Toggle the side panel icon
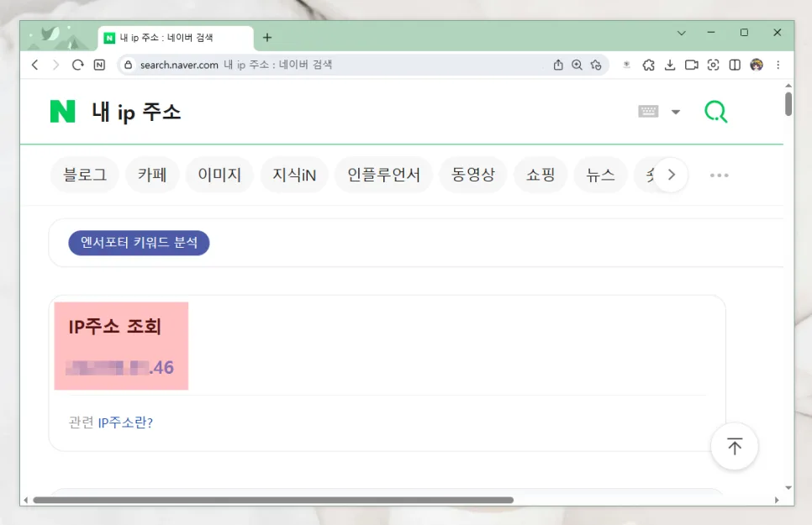This screenshot has height=525, width=812. [x=735, y=65]
